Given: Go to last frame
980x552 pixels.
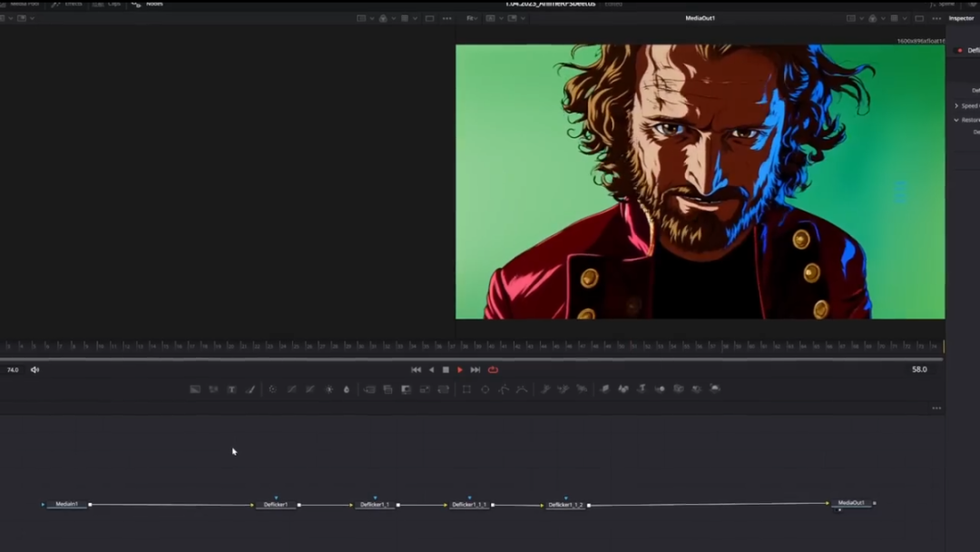Looking at the screenshot, I should click(475, 370).
